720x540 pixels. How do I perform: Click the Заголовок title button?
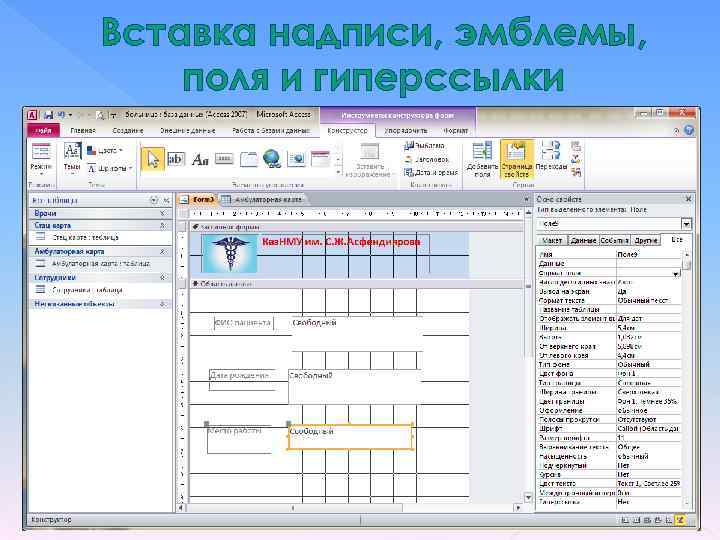pos(427,159)
